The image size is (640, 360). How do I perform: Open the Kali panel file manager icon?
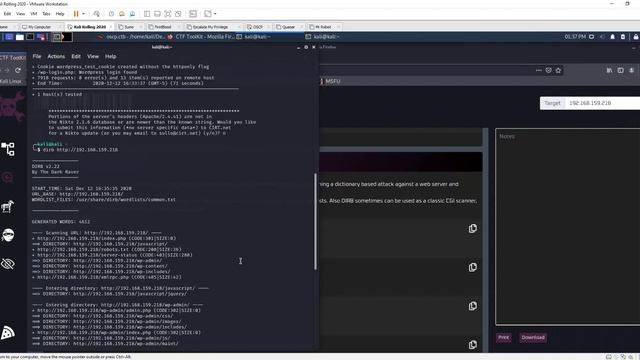coord(20,37)
